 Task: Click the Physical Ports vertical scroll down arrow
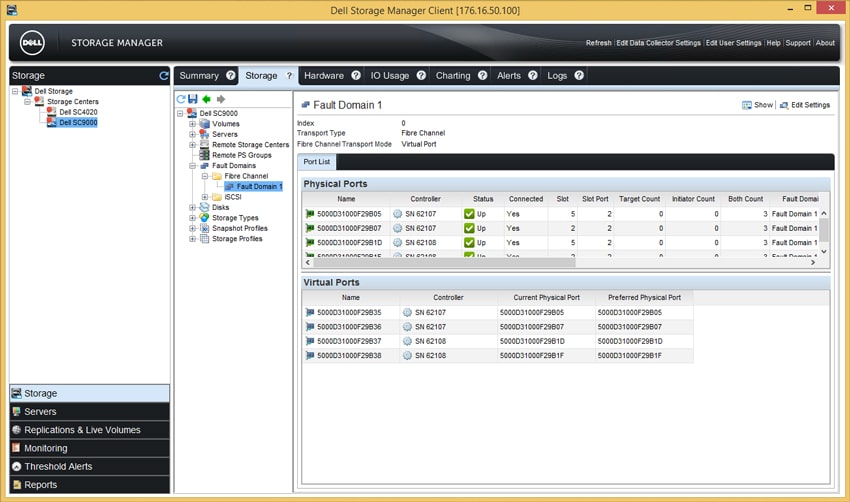point(824,252)
